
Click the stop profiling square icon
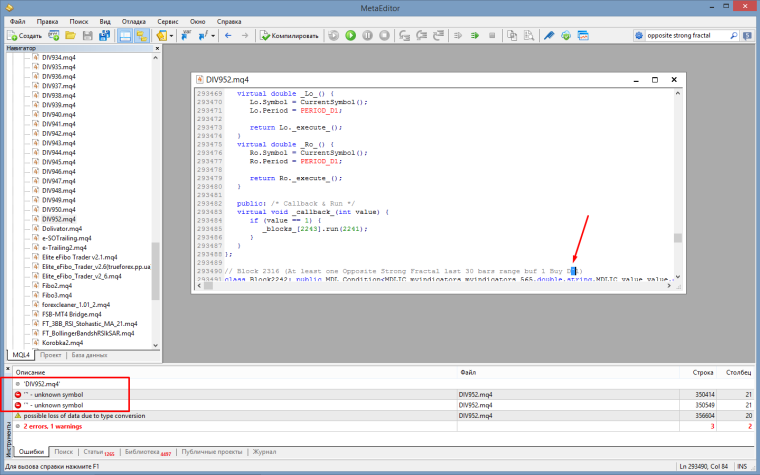click(x=492, y=35)
